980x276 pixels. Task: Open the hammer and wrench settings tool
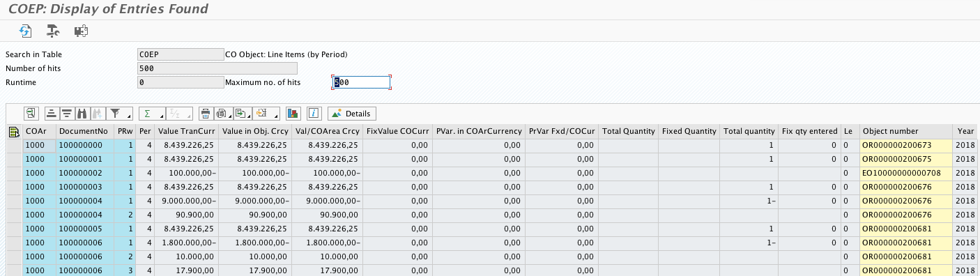[53, 31]
